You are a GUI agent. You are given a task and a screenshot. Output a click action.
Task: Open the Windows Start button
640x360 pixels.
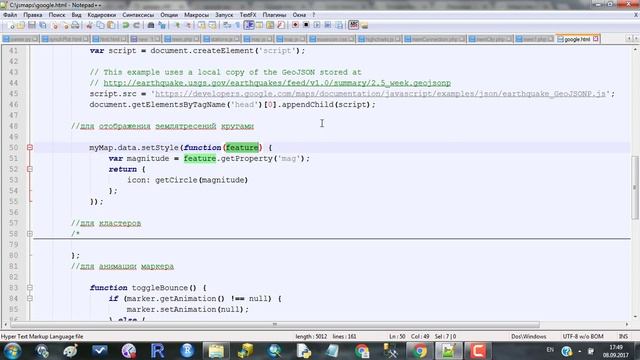coord(12,351)
